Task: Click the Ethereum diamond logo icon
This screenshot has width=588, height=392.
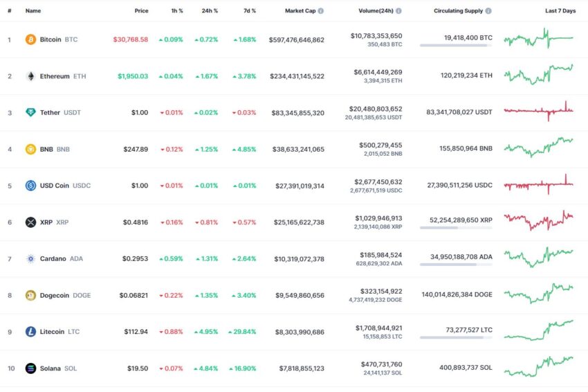Action: point(30,76)
